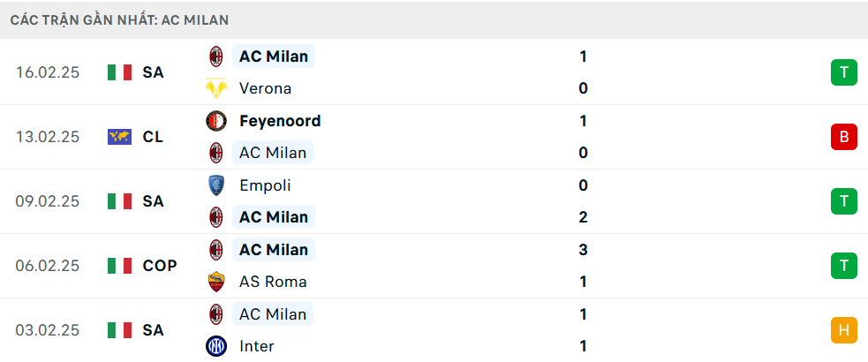Image resolution: width=868 pixels, height=362 pixels.
Task: Click the Feyenoord club crest icon
Action: (x=215, y=121)
